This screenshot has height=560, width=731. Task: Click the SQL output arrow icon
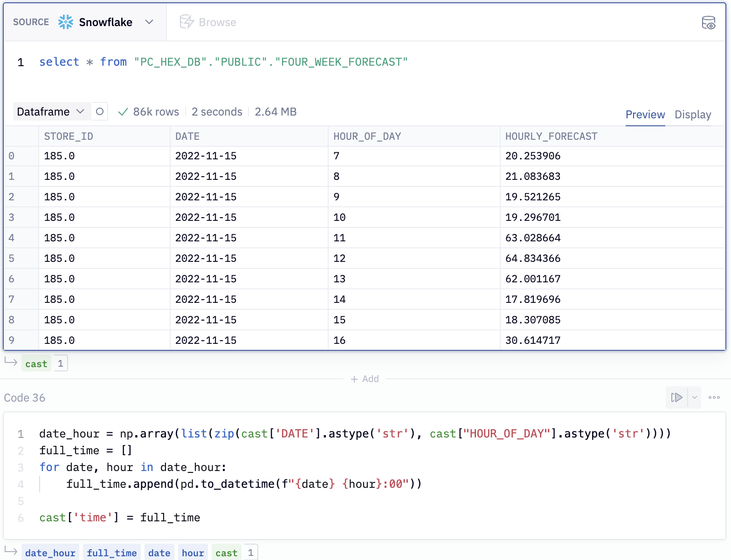click(11, 362)
